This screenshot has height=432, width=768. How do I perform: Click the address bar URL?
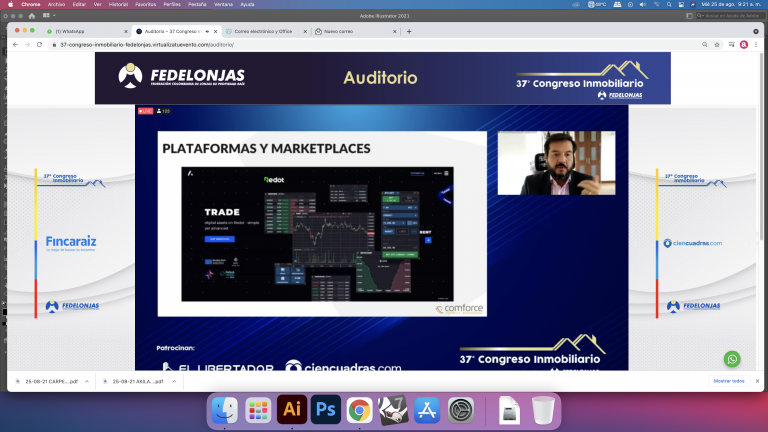147,45
